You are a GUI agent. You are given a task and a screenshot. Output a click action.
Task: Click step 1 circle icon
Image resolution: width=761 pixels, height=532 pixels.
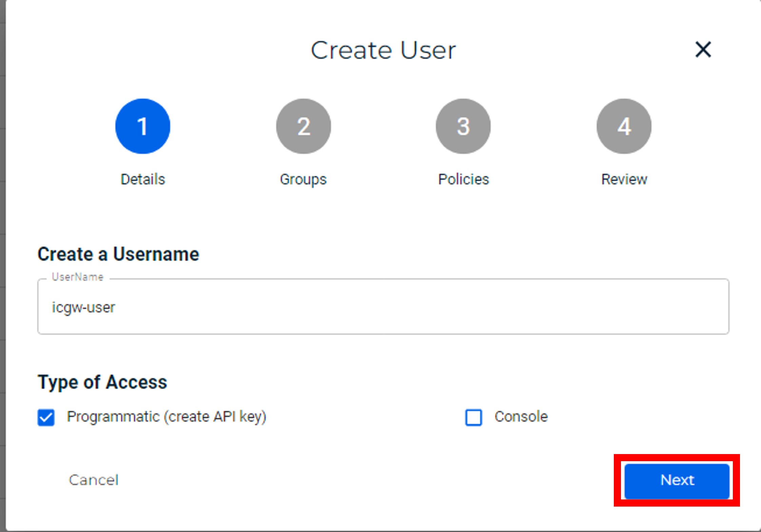143,126
